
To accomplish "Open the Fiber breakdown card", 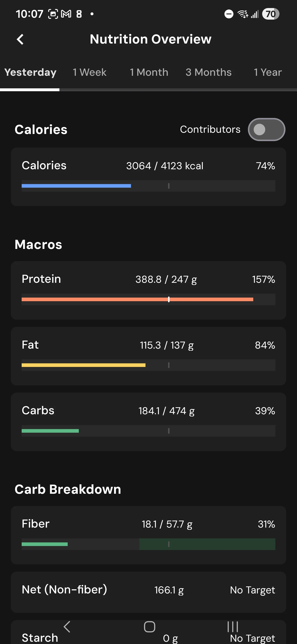I will 148,535.
